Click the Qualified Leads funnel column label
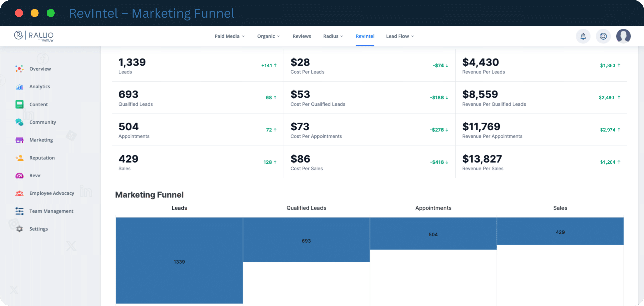Viewport: 644px width, 306px height. [306, 208]
